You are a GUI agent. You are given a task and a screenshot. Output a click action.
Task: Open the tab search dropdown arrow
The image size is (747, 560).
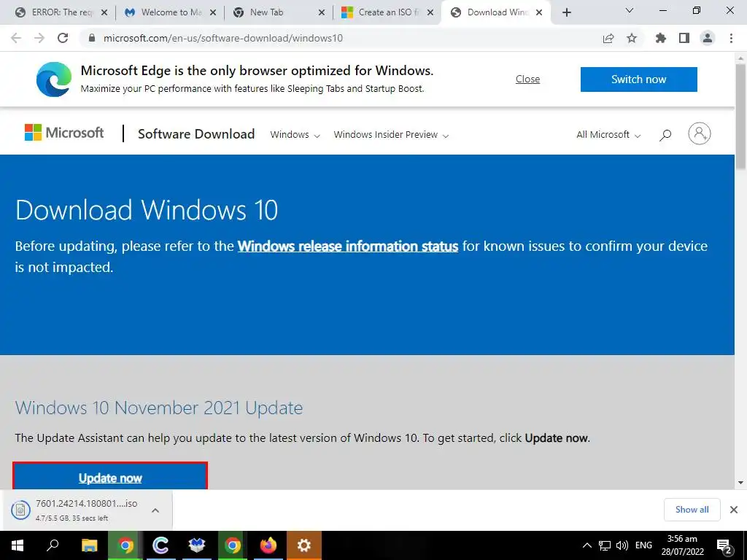click(630, 10)
